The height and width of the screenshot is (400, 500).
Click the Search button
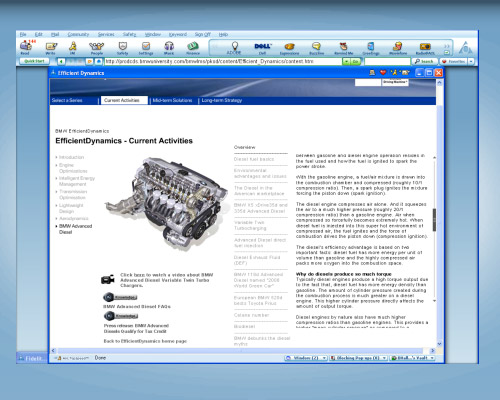click(424, 61)
